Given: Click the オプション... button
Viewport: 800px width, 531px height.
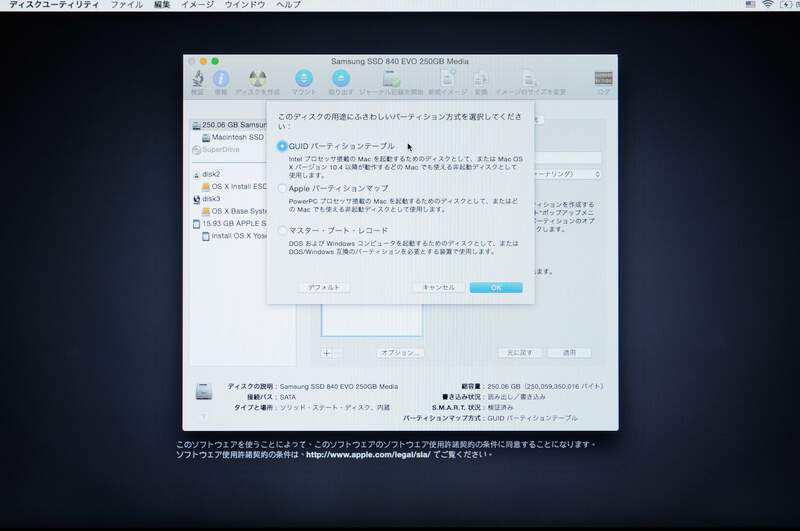Looking at the screenshot, I should [400, 353].
